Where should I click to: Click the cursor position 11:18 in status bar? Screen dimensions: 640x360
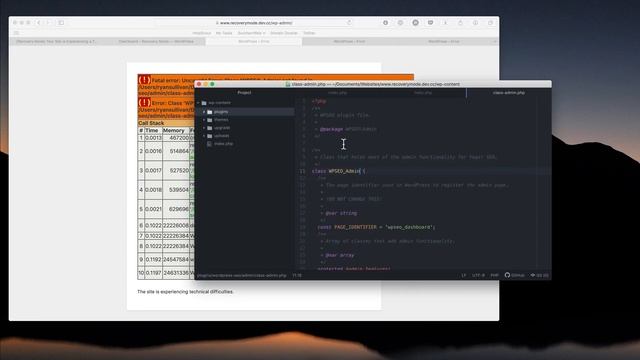pos(297,276)
